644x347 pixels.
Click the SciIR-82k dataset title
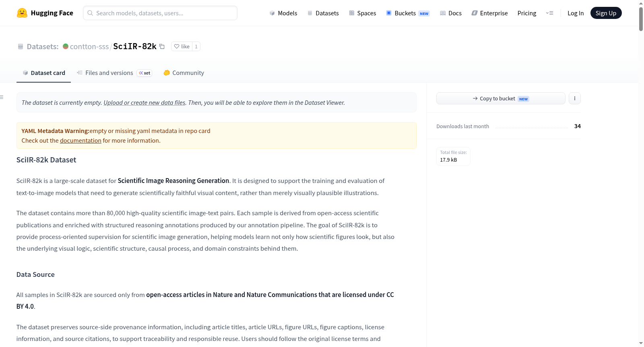(x=135, y=46)
